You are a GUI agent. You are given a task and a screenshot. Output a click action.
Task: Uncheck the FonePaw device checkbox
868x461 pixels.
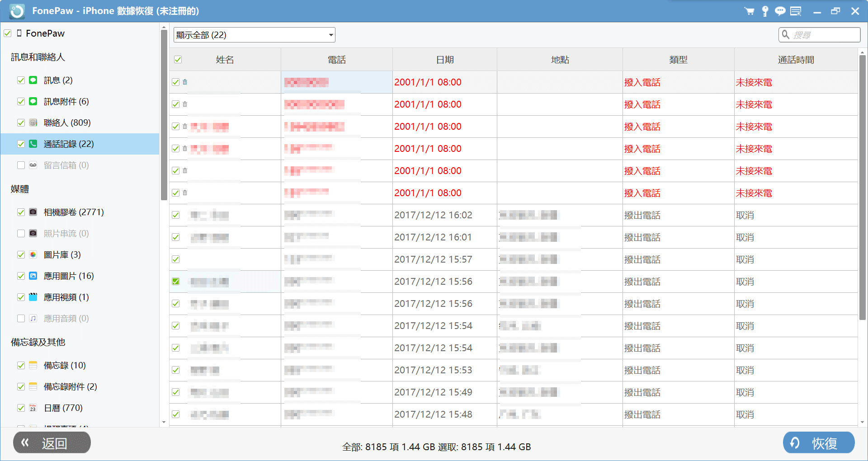coord(8,33)
